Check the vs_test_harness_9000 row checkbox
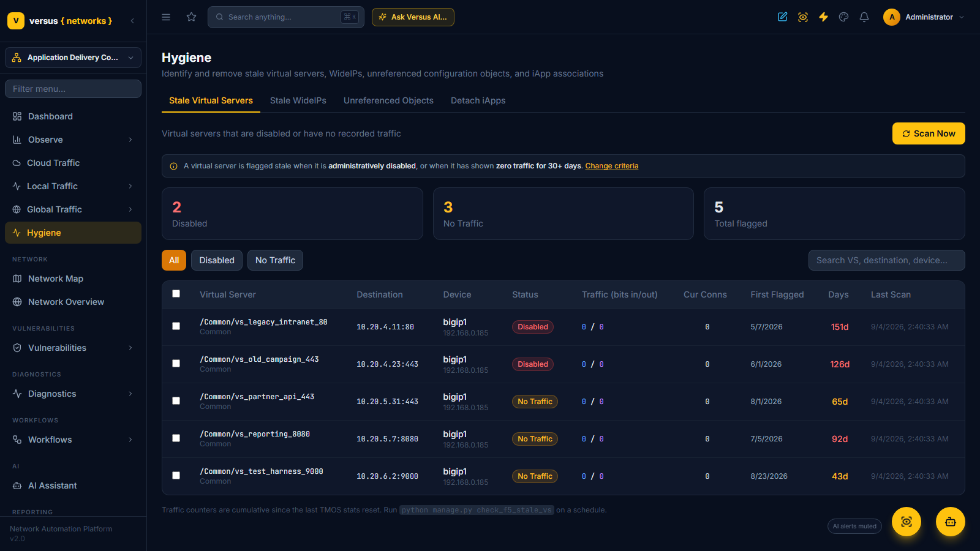Screen dimensions: 980x551 click(x=176, y=476)
